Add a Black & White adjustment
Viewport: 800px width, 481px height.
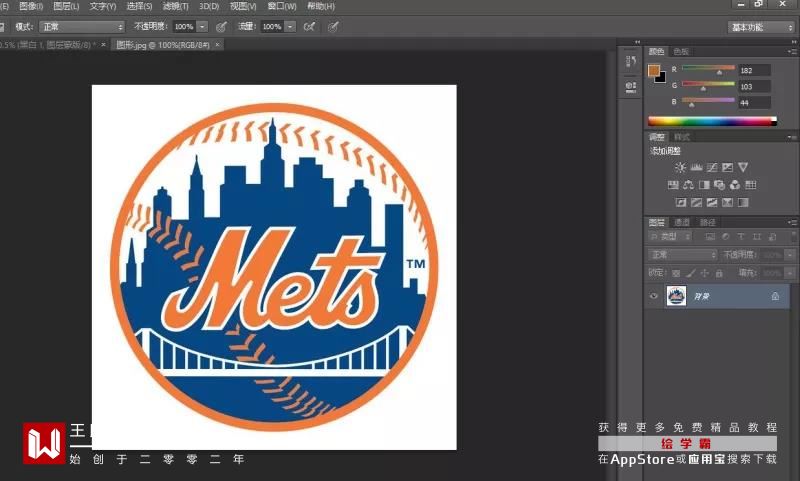pyautogui.click(x=704, y=185)
